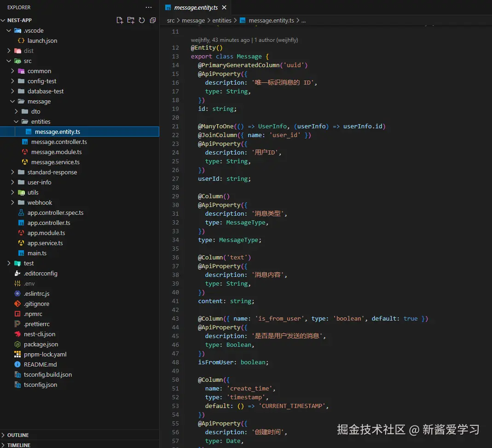Open launch.json file
This screenshot has height=448, width=492.
point(42,41)
